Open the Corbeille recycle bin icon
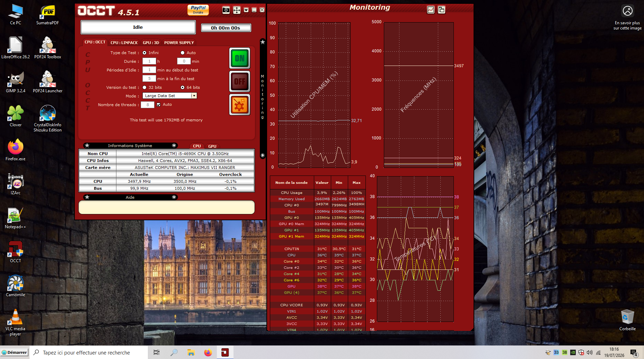644x359 pixels. click(x=627, y=320)
